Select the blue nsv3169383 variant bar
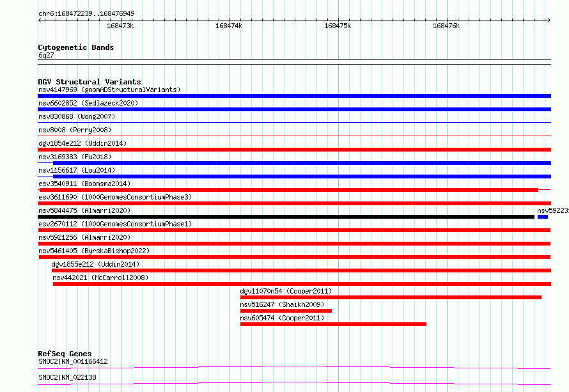This screenshot has width=569, height=392. tap(302, 163)
